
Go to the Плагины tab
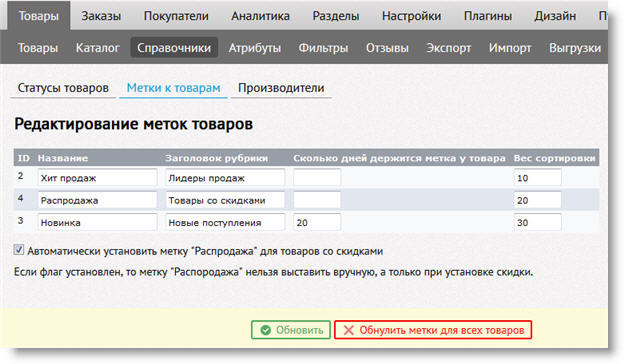tap(488, 16)
